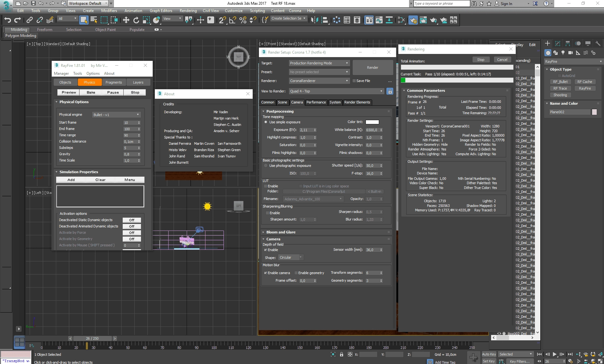Image resolution: width=604 pixels, height=364 pixels.
Task: Open Curve Editor from the toolbar
Action: click(379, 20)
